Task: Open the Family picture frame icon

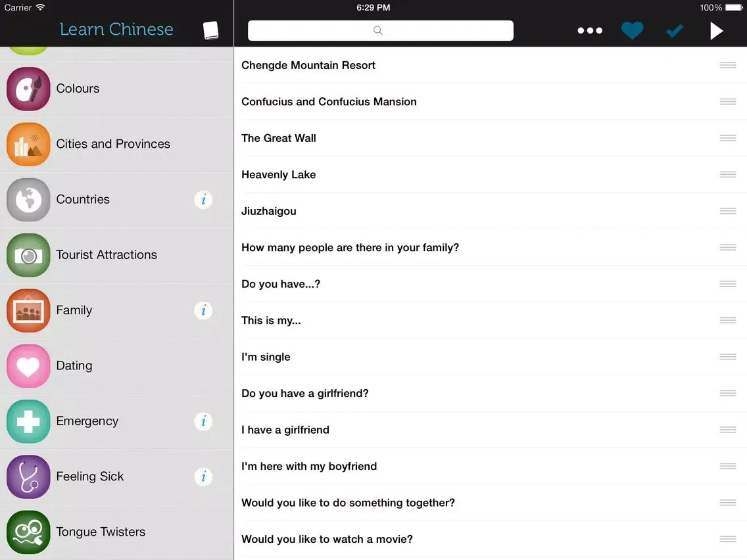Action: point(28,311)
